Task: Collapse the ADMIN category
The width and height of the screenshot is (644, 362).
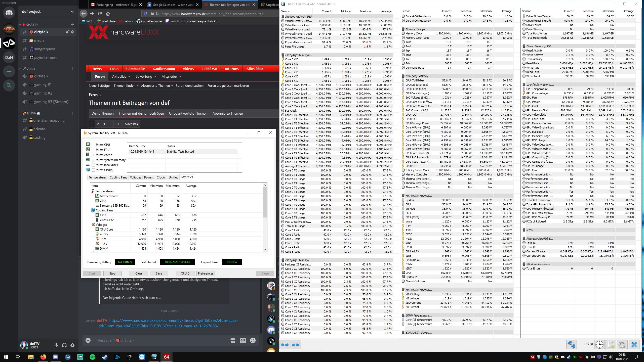Action: [x=30, y=113]
